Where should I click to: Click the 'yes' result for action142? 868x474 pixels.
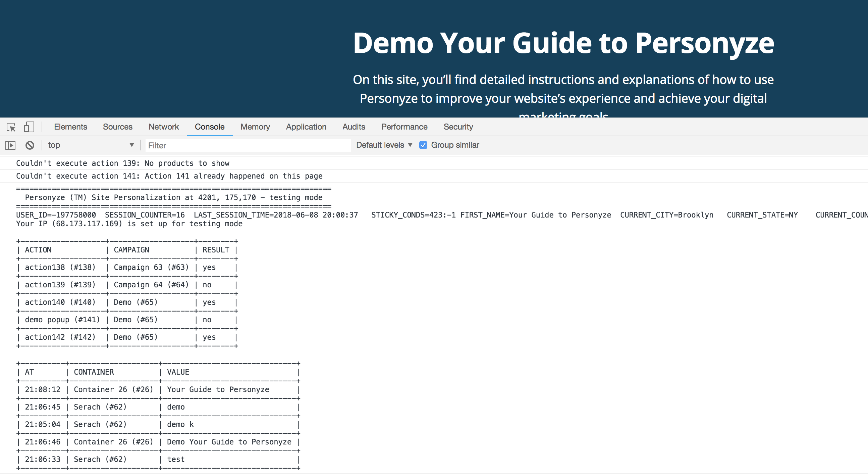coord(209,338)
